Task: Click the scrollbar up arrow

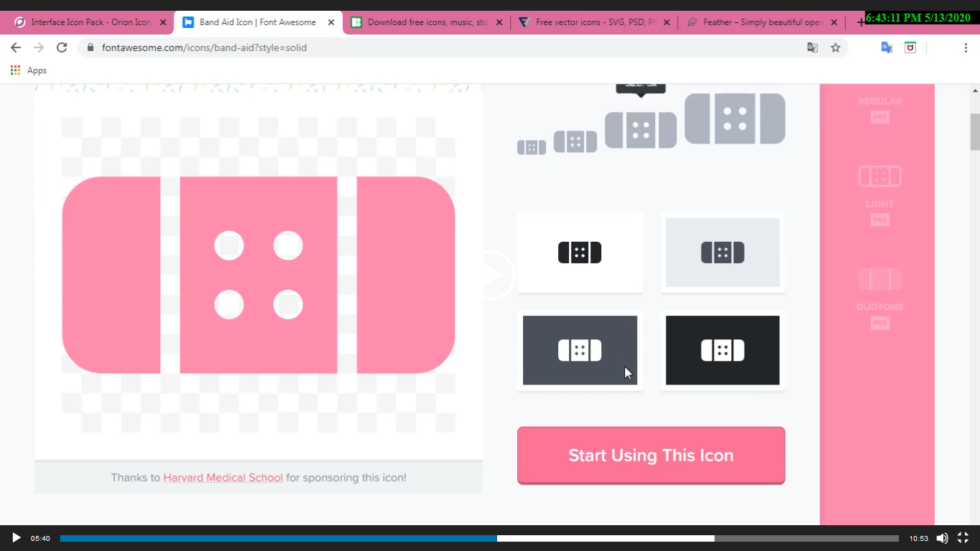Action: click(975, 90)
